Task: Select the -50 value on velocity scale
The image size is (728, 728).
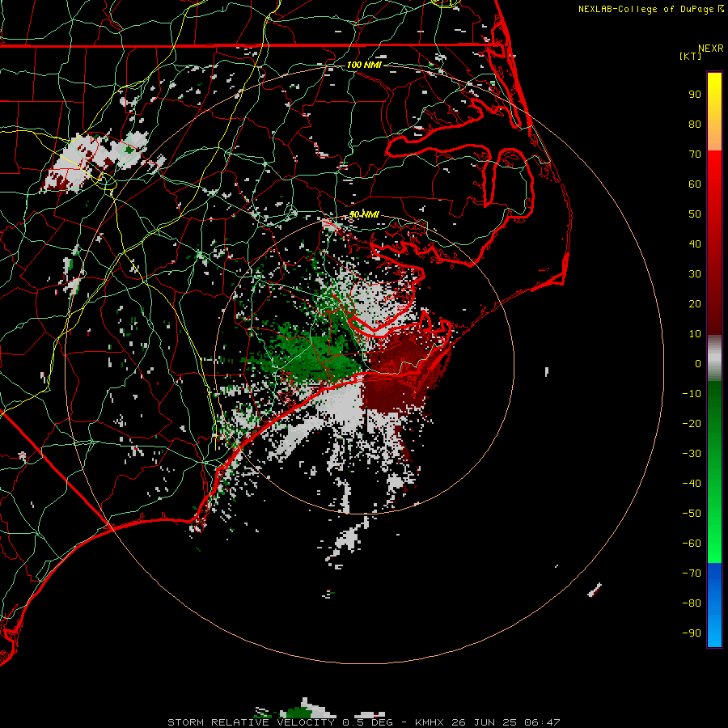Action: click(x=692, y=514)
